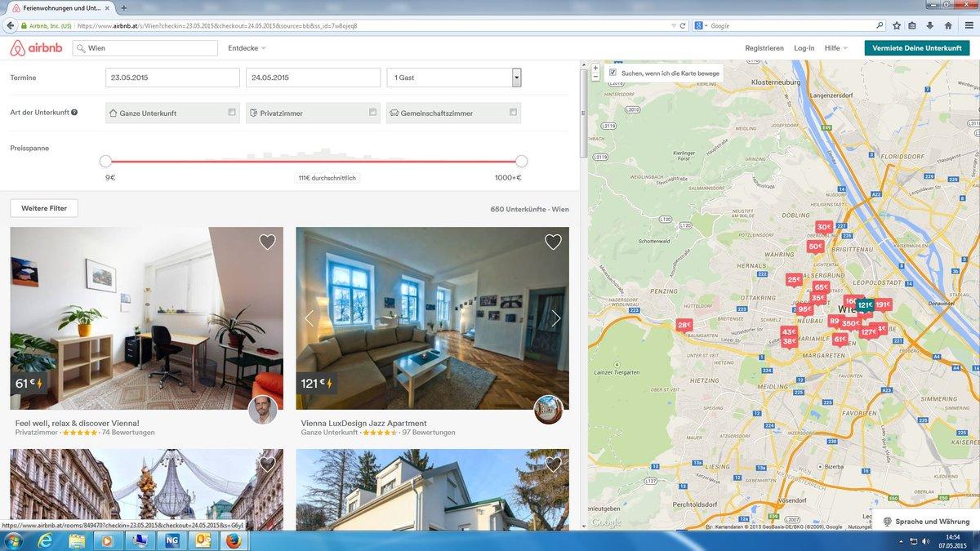Open host profile photo of Jazz Apartment

[548, 411]
